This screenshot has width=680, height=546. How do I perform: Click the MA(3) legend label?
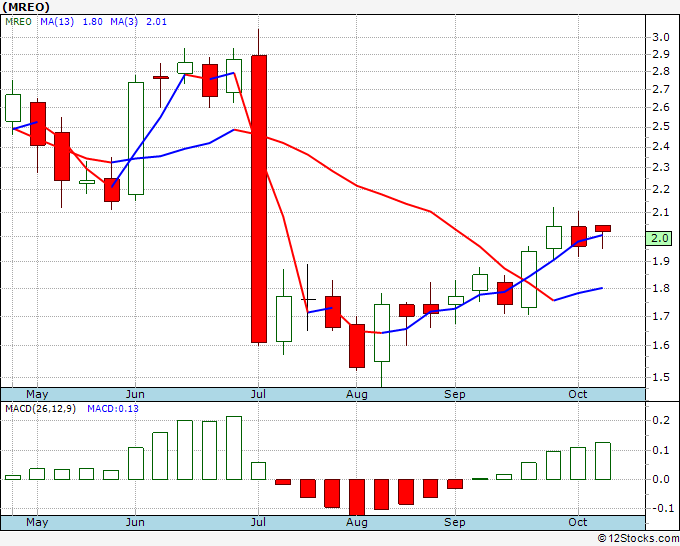coord(124,22)
